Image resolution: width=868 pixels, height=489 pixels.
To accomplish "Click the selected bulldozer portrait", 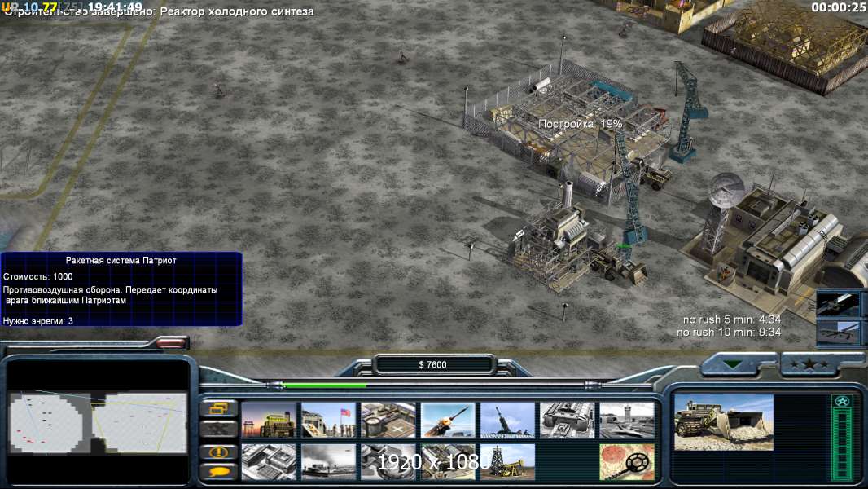I will (724, 422).
